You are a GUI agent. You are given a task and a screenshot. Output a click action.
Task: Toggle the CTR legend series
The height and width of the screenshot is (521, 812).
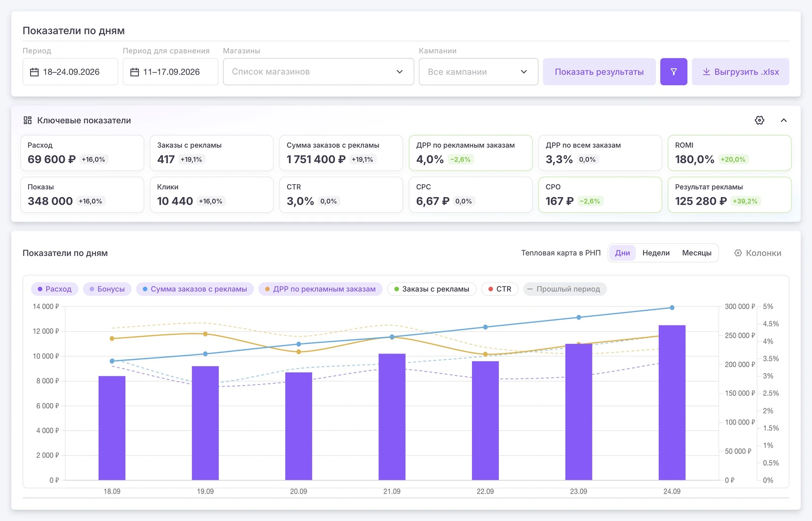(500, 289)
